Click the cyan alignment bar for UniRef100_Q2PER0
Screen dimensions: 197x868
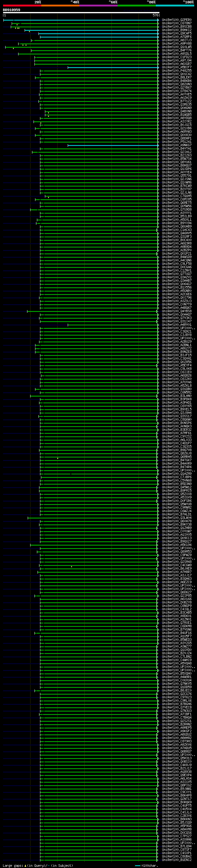(81, 20)
